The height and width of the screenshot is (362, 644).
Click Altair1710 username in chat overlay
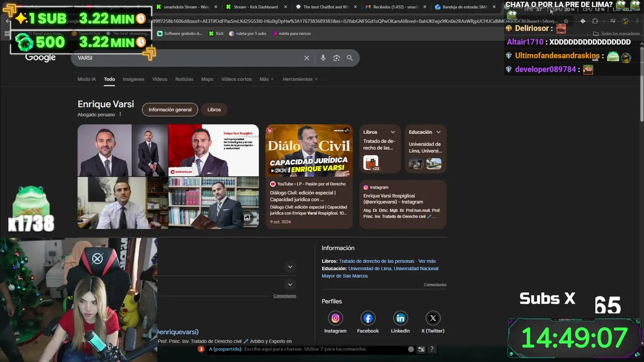coord(525,42)
